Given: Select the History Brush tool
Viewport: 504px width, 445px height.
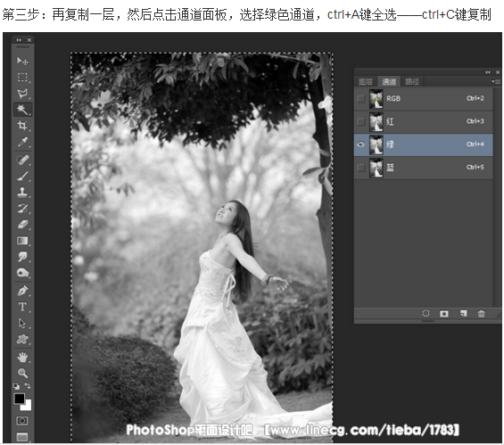Looking at the screenshot, I should coord(22,208).
